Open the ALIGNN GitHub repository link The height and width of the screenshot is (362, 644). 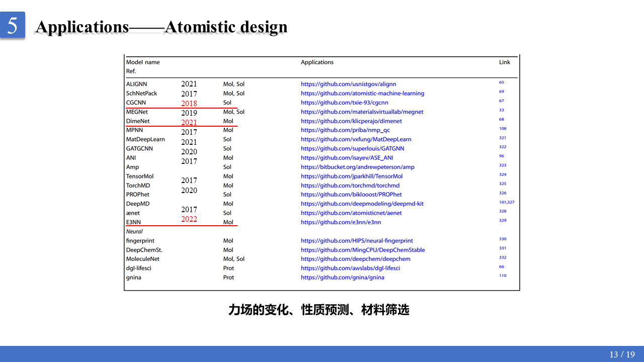click(348, 84)
